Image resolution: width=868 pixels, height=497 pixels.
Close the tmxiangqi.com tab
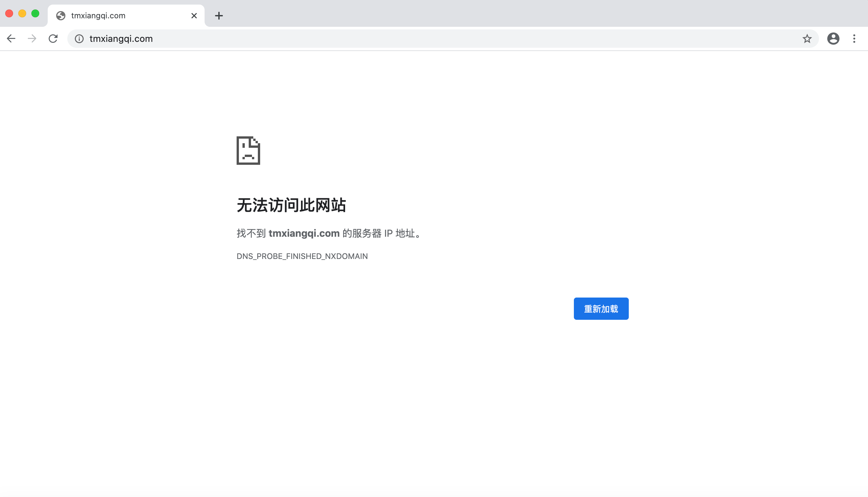point(194,16)
